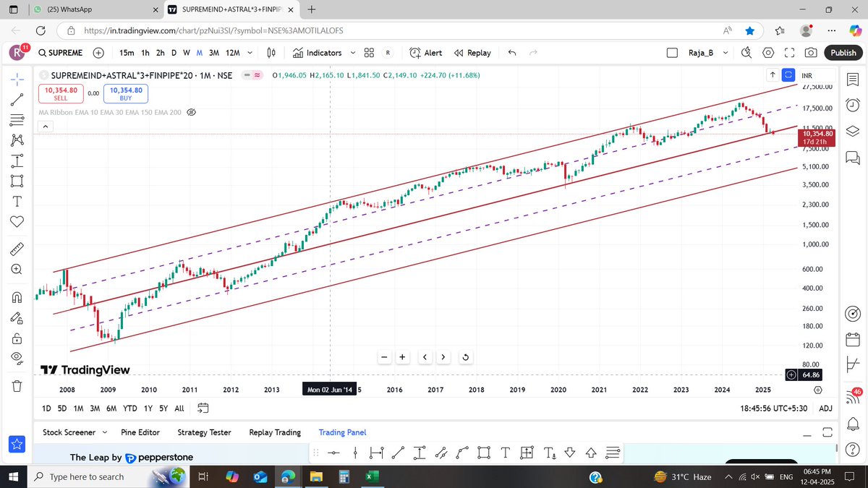Open the patterns drawing tool group
This screenshot has width=868, height=488.
click(17, 139)
